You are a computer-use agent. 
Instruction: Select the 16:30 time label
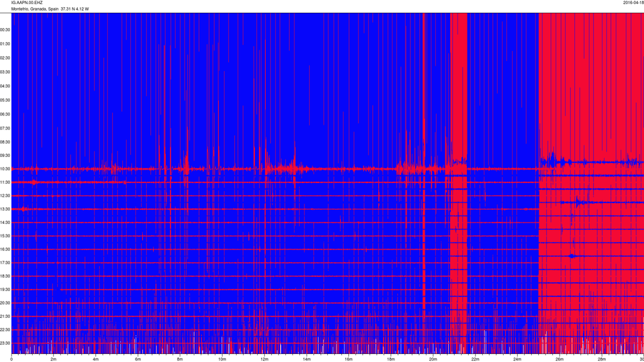(5, 249)
